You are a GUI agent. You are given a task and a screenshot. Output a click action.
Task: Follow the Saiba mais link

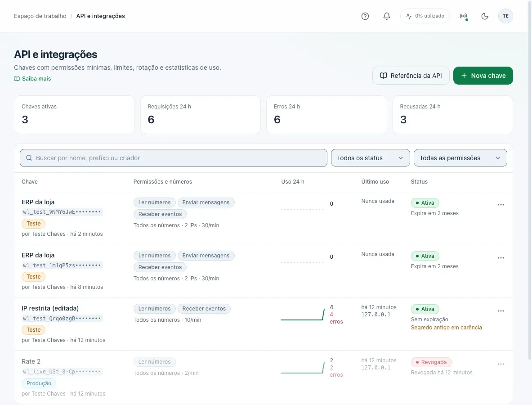(x=32, y=78)
